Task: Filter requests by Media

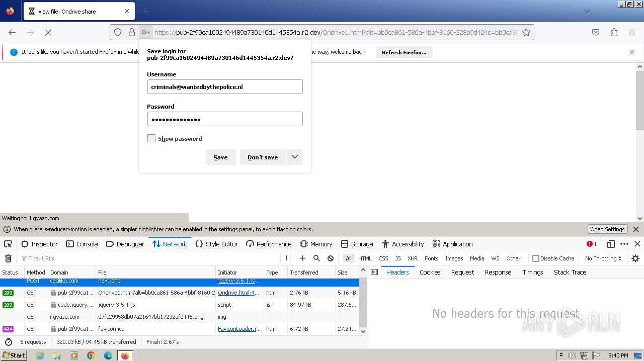Action: point(477,258)
